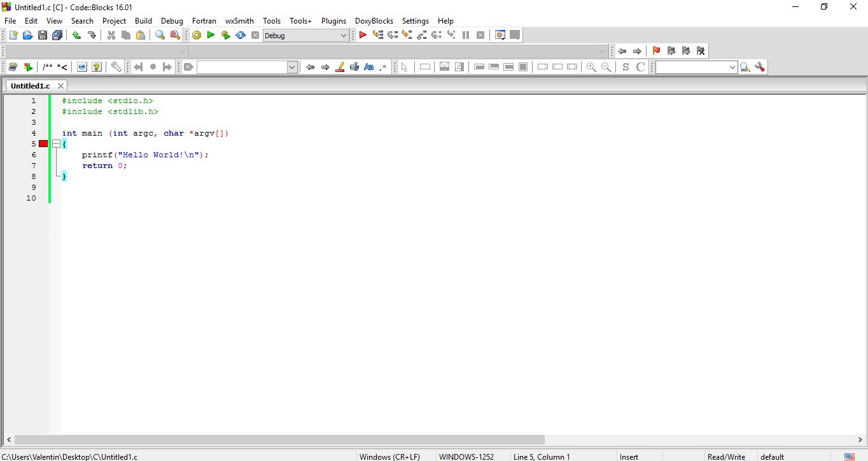This screenshot has height=461, width=868.
Task: Toggle highlight in the incremental search toolbar
Action: coord(339,66)
